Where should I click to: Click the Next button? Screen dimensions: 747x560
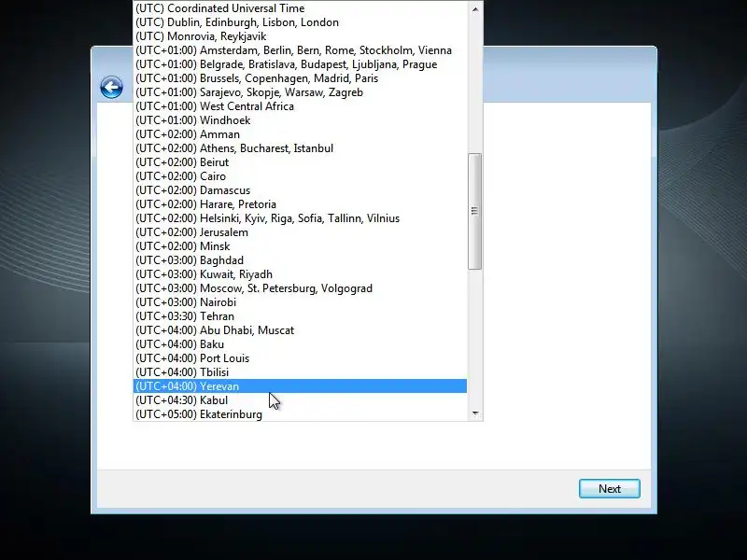[x=610, y=488]
